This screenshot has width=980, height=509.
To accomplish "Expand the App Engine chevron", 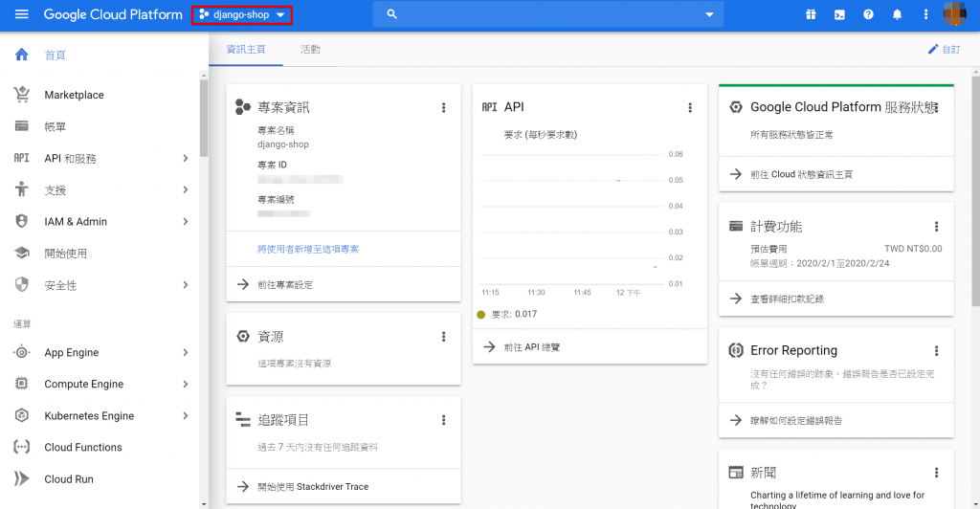I will [185, 352].
